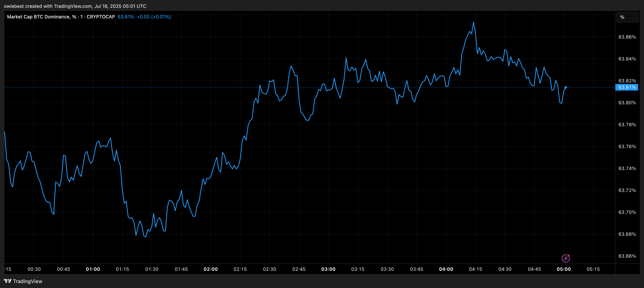
Task: Click the lightning bolt replay icon
Action: click(x=565, y=258)
